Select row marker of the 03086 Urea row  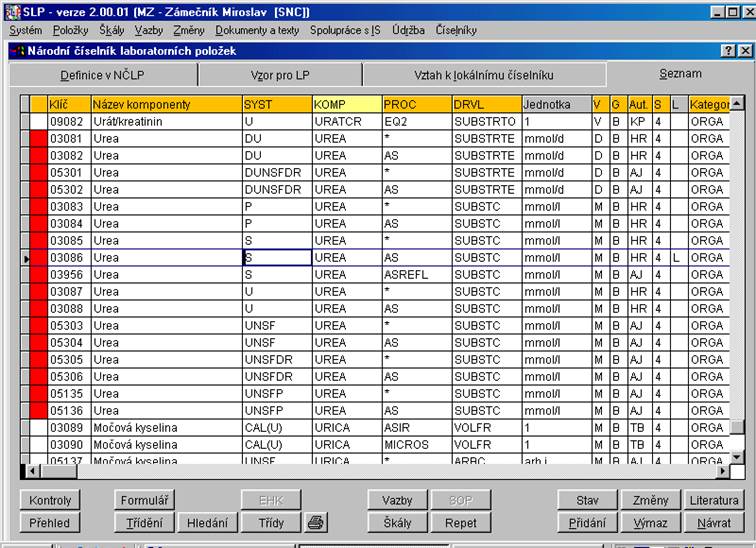[x=26, y=258]
